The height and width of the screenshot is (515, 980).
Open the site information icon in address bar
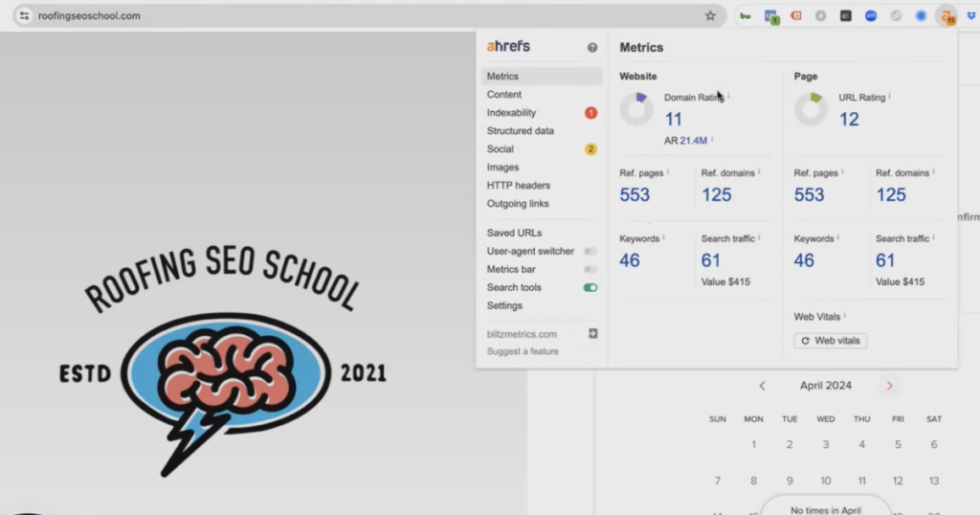click(24, 15)
